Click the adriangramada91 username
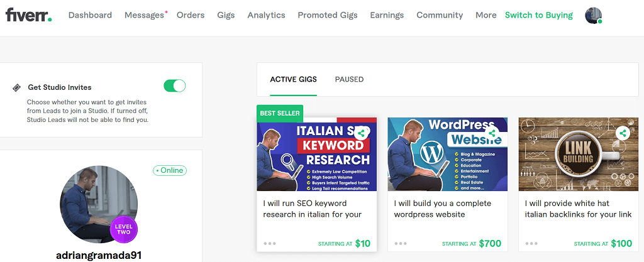The height and width of the screenshot is (262, 644). click(x=99, y=255)
